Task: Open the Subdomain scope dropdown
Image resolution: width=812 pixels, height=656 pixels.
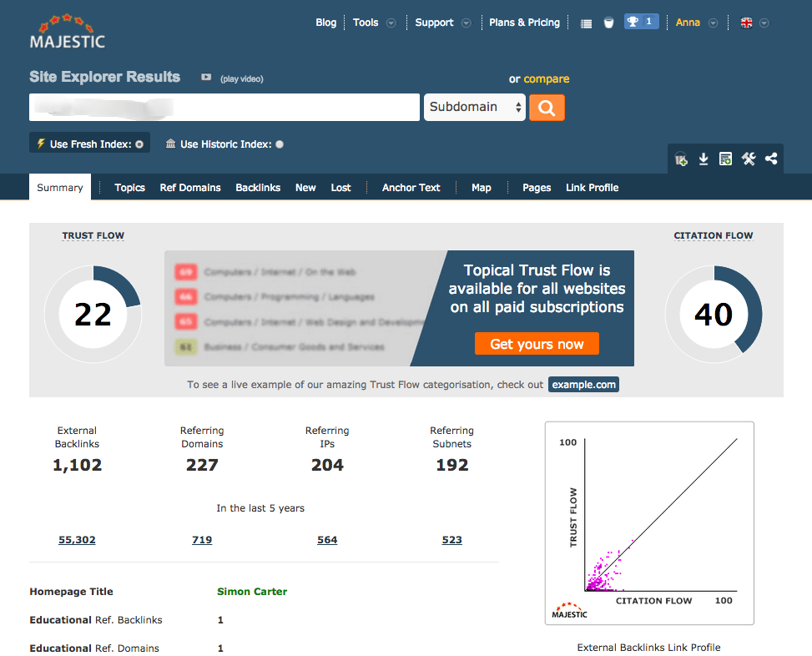Action: click(x=474, y=107)
